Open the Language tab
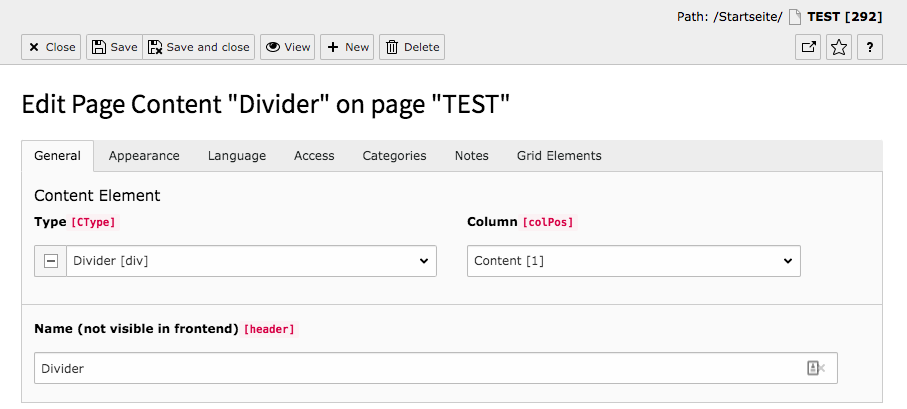Viewport: 907px width, 409px height. tap(237, 156)
